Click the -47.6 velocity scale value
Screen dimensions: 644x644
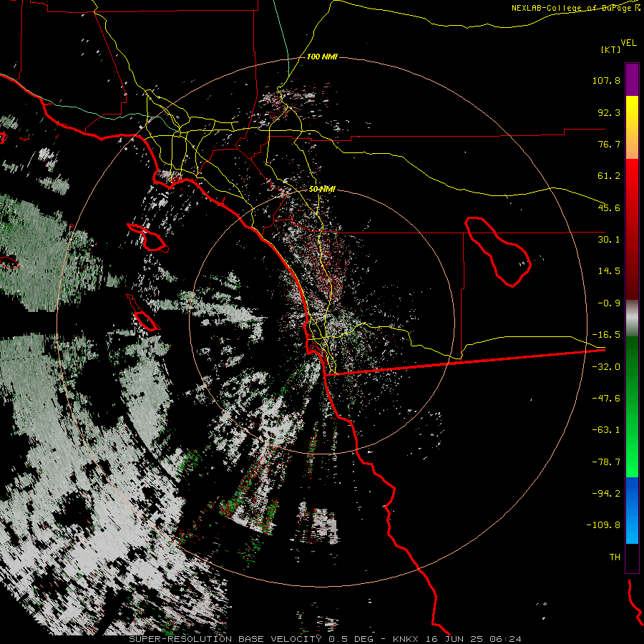(x=606, y=399)
